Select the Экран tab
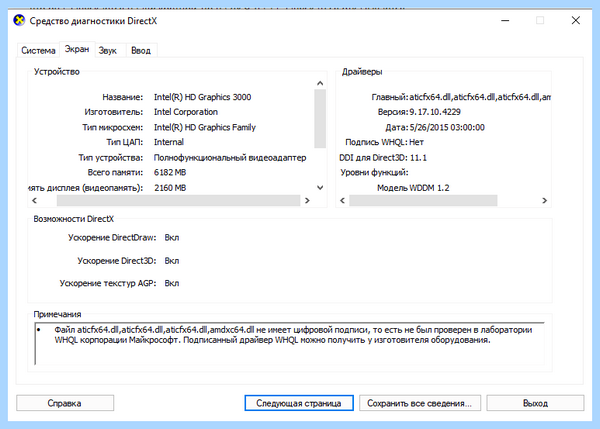The height and width of the screenshot is (429, 600). [77, 49]
